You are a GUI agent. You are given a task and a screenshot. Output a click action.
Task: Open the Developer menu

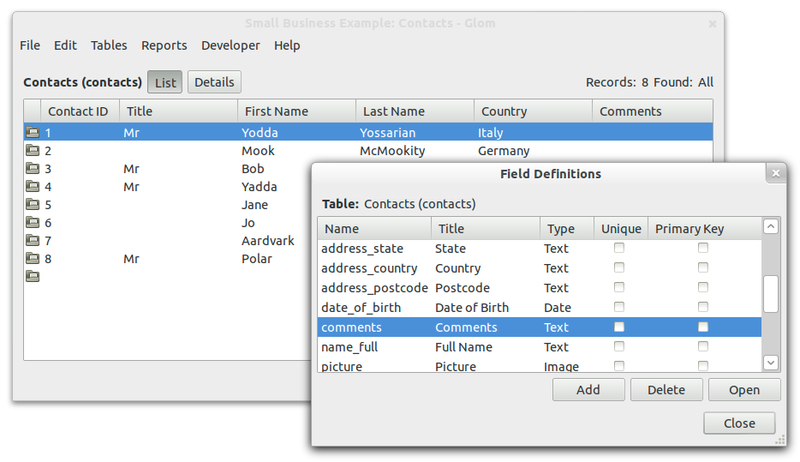point(230,45)
